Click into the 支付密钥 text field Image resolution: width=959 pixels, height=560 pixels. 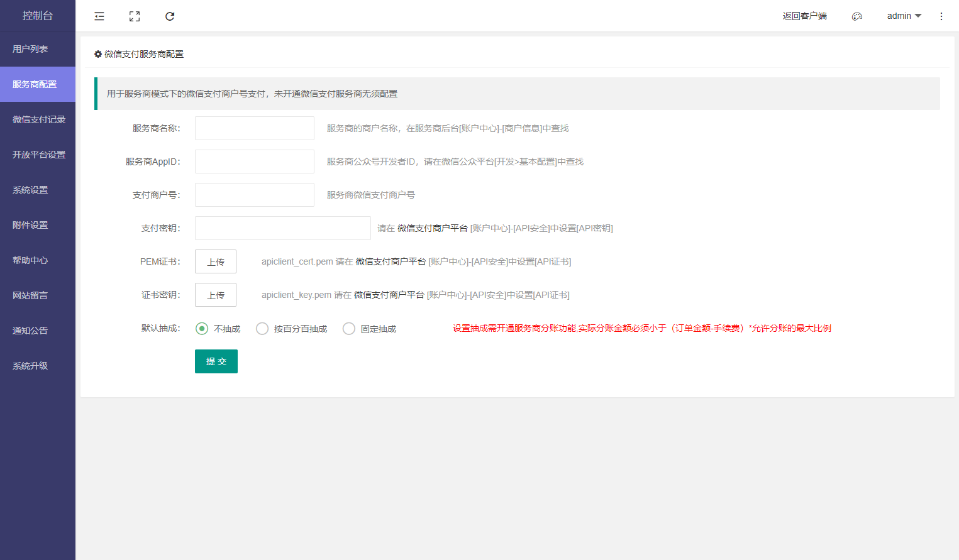[x=283, y=228]
